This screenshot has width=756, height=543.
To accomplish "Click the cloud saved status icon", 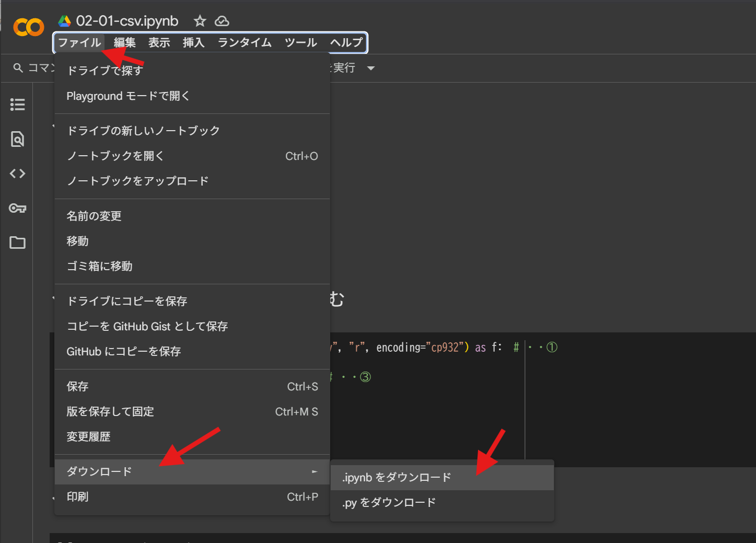I will point(222,21).
